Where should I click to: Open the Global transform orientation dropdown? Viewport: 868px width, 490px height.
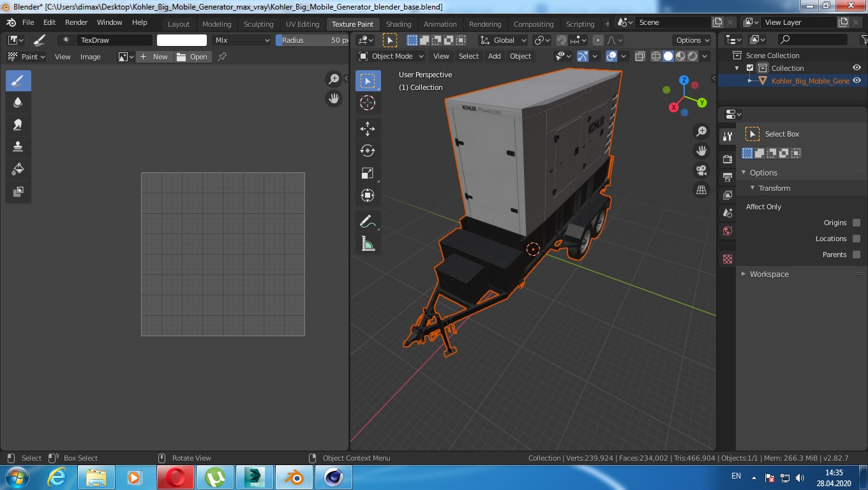(503, 40)
